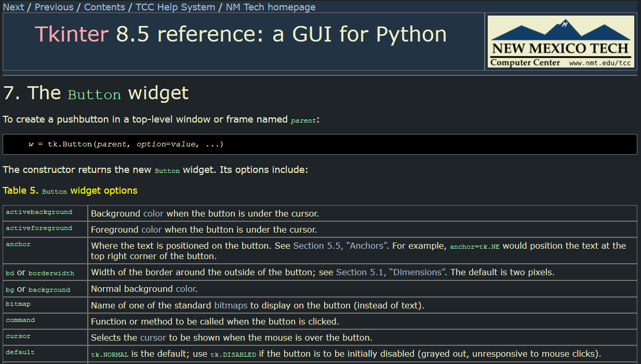Select the 'cursor' option name cell

click(x=46, y=338)
